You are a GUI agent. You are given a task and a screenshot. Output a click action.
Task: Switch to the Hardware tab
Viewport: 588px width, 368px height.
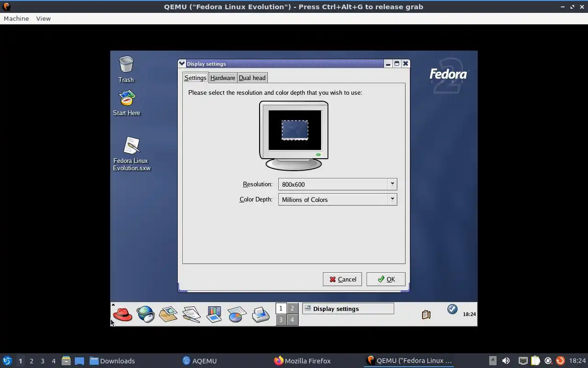pos(223,78)
